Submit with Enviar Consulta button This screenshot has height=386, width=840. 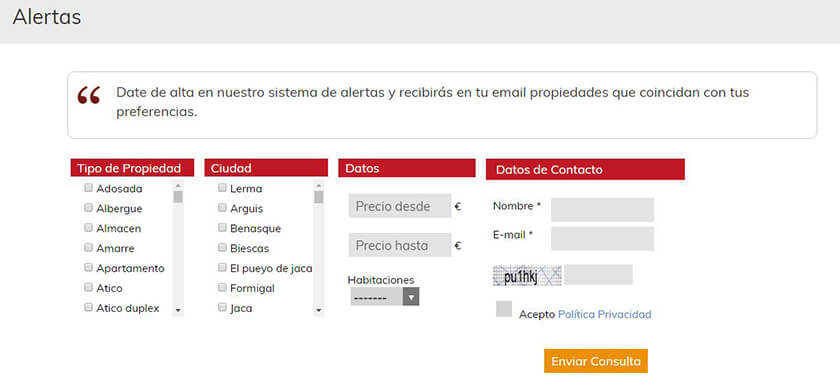coord(596,361)
